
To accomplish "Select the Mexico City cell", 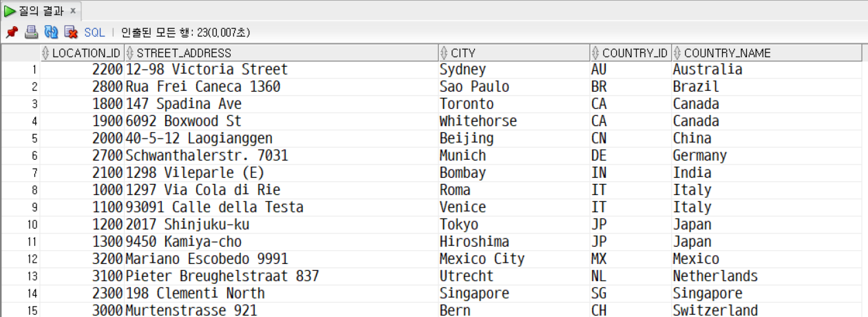I will [514, 259].
